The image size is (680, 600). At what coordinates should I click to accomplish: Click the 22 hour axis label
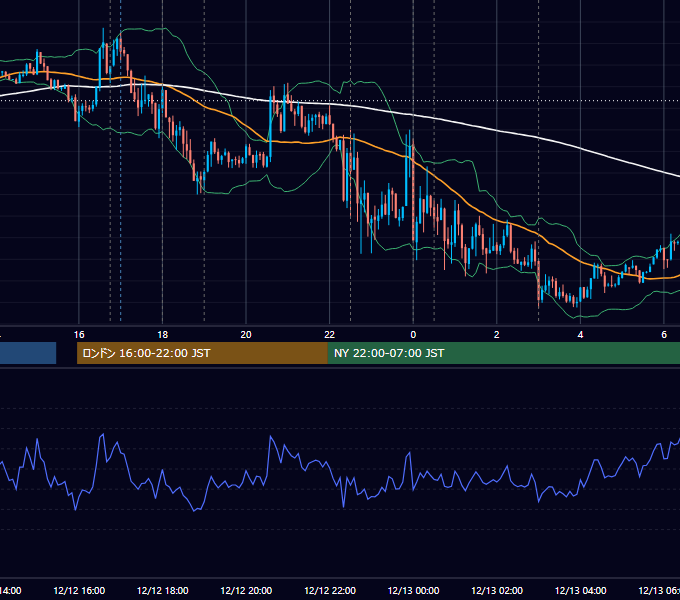pyautogui.click(x=330, y=334)
